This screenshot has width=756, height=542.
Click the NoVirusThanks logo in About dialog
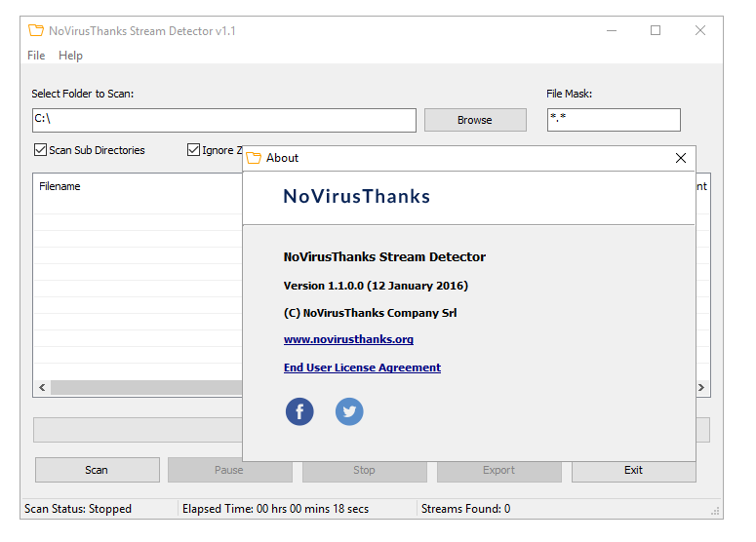click(356, 197)
